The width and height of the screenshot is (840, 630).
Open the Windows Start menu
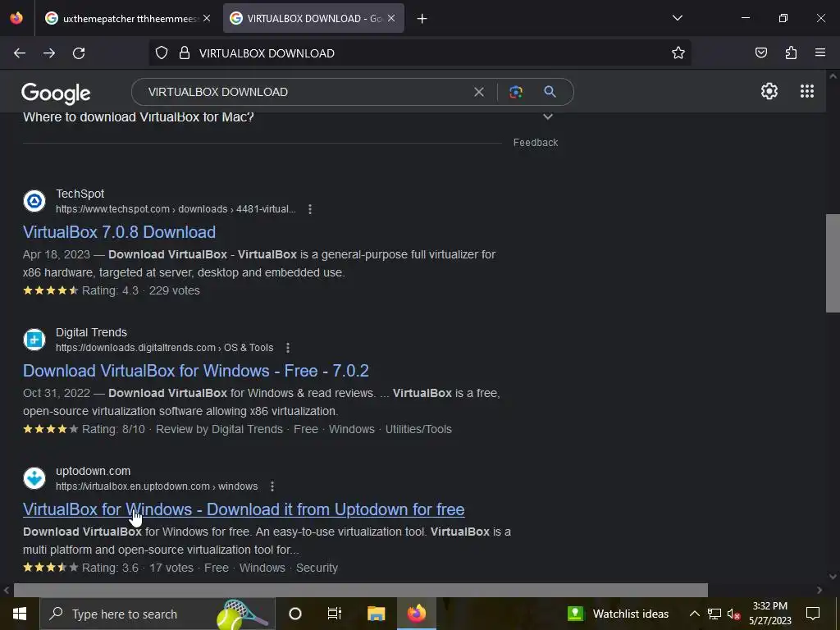[x=20, y=614]
